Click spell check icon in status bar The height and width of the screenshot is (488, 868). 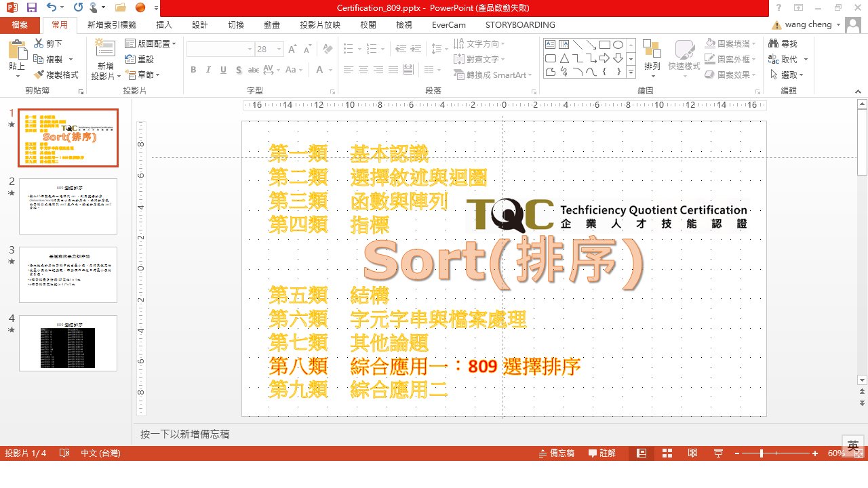tap(64, 453)
